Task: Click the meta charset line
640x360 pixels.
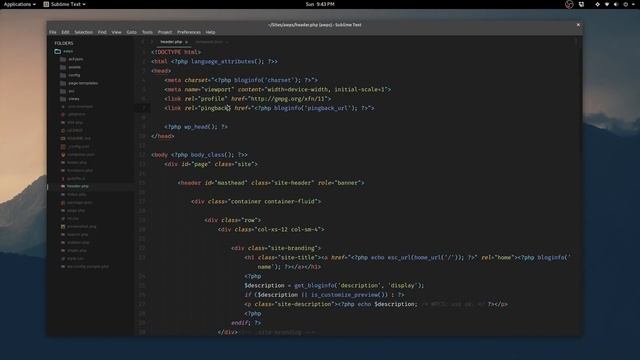Action: pos(241,80)
